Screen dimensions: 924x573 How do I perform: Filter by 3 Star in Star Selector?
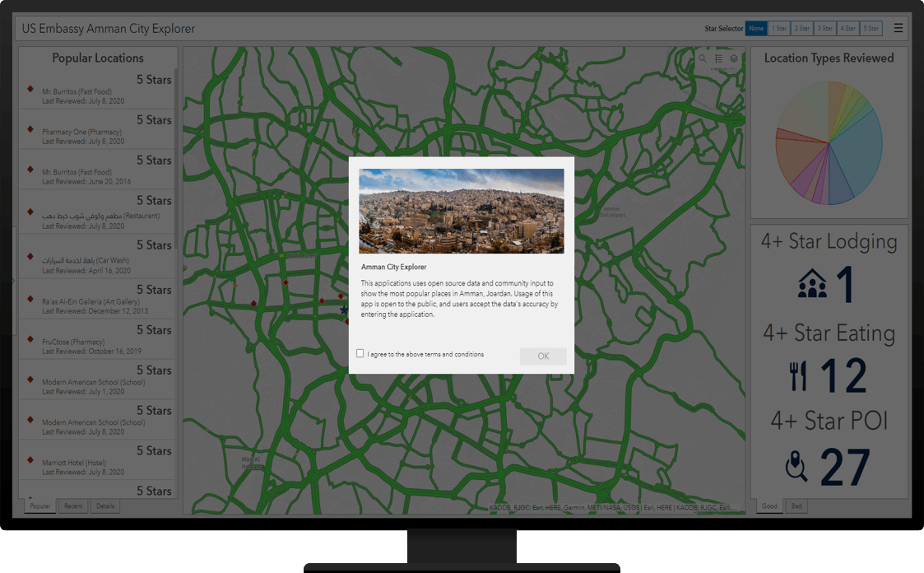click(825, 28)
